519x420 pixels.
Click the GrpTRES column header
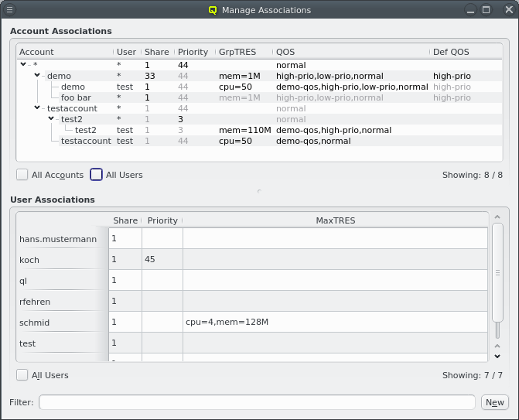244,52
